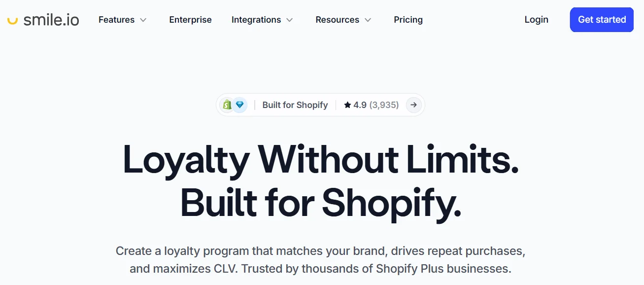This screenshot has height=285, width=644.
Task: Click the black star rating icon
Action: [x=348, y=105]
